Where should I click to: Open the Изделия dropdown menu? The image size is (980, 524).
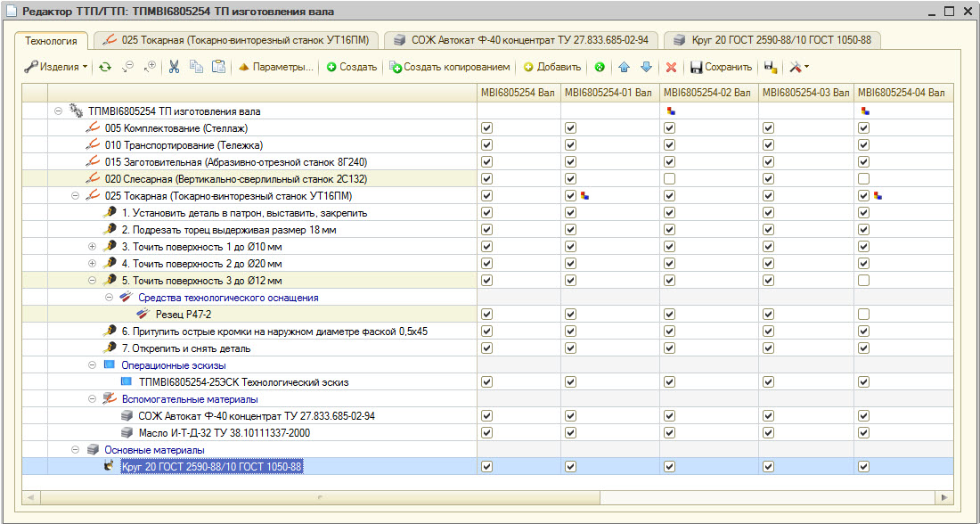[x=56, y=67]
